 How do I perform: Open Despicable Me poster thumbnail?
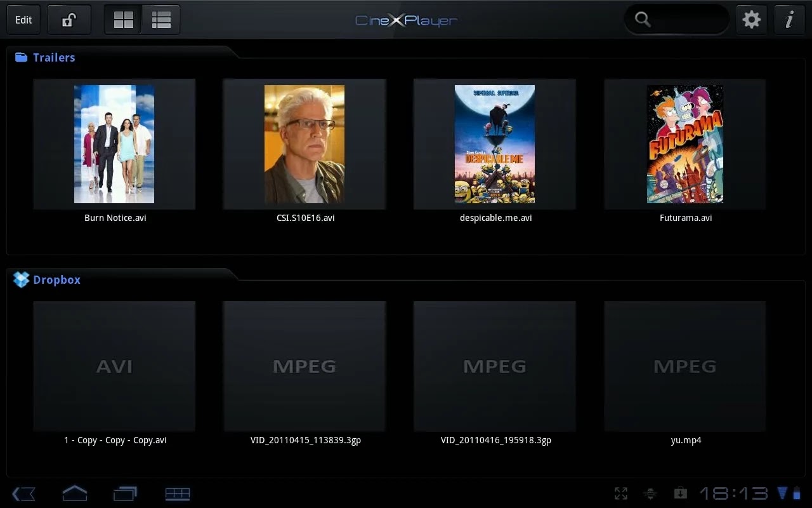pos(495,144)
